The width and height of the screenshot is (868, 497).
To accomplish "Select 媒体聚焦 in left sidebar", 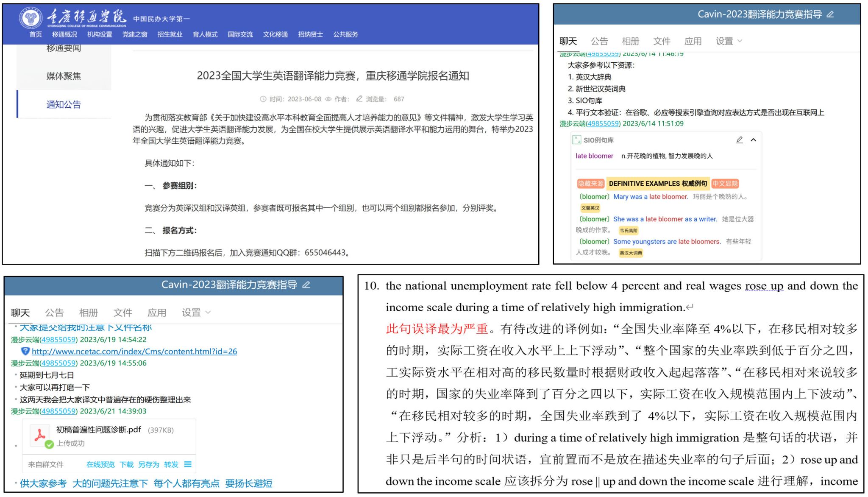I will click(64, 76).
